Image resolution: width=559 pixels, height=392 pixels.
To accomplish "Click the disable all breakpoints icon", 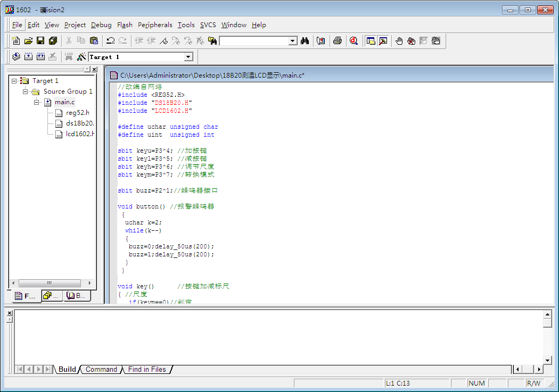I will click(436, 41).
